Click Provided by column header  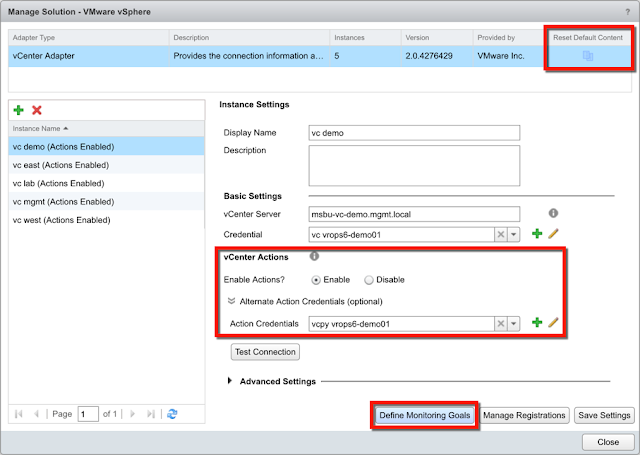pyautogui.click(x=509, y=38)
